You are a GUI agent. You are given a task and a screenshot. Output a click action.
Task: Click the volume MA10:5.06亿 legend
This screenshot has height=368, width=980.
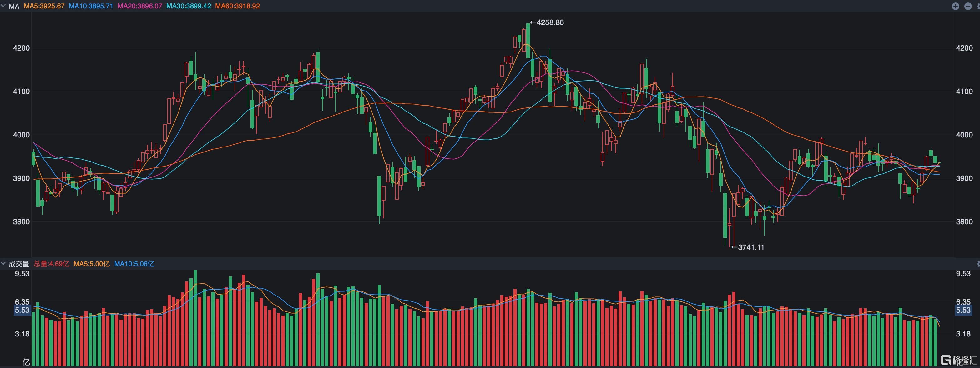(134, 264)
